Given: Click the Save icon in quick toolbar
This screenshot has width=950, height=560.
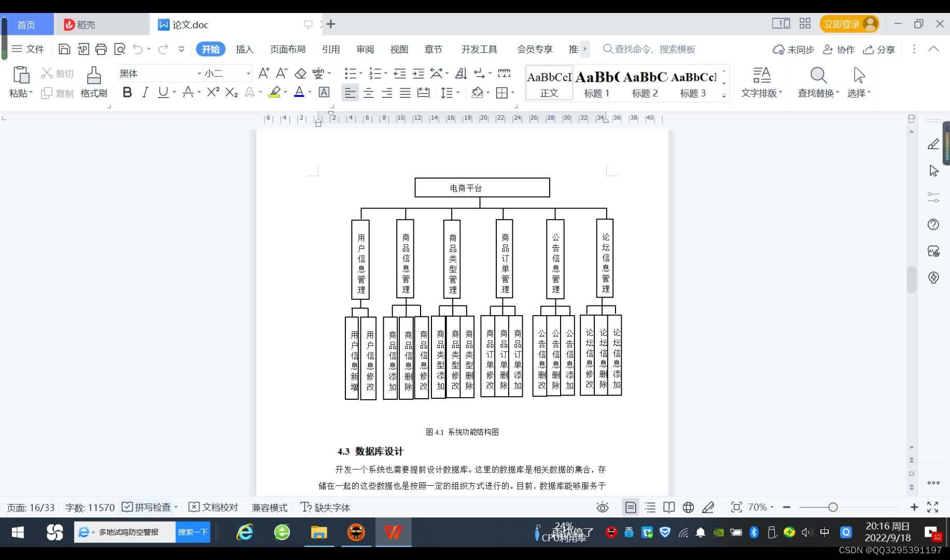Looking at the screenshot, I should click(x=64, y=49).
